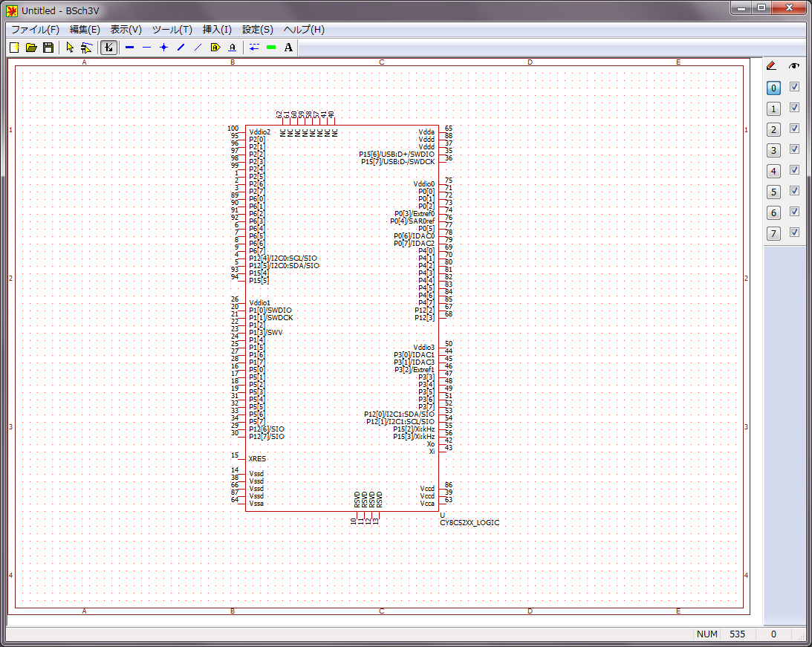Choose the junction dot tool
812x647 pixels.
coord(163,48)
